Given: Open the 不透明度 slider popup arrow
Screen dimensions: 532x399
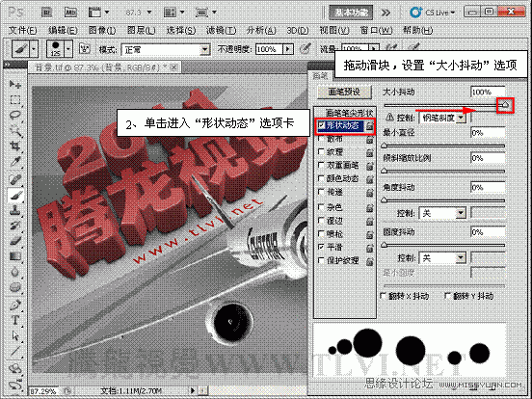Looking at the screenshot, I should pos(288,49).
